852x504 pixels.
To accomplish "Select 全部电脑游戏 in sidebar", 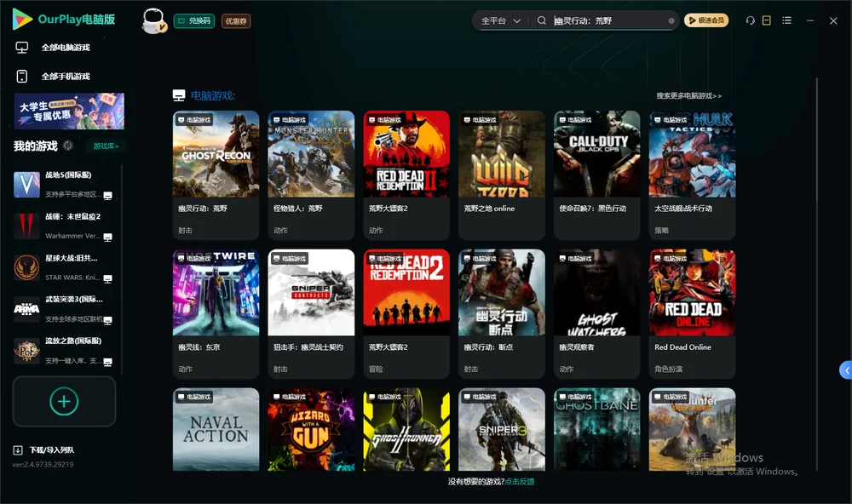I will (x=66, y=48).
